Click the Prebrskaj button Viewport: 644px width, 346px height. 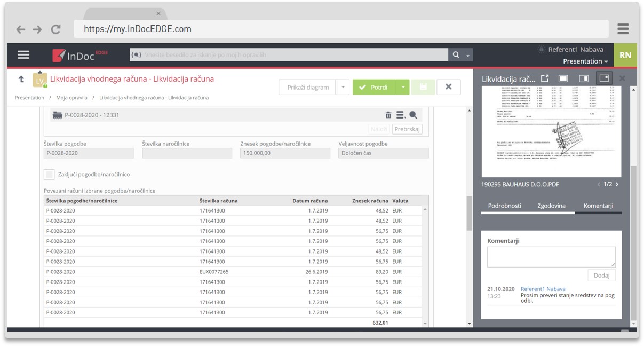coord(407,129)
